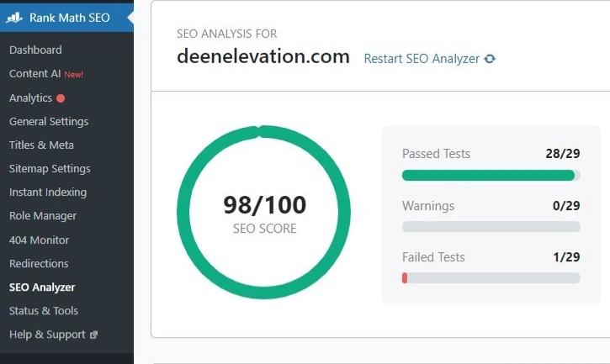This screenshot has height=364, width=610.
Task: Click the external link icon after Help & Support
Action: (93, 335)
